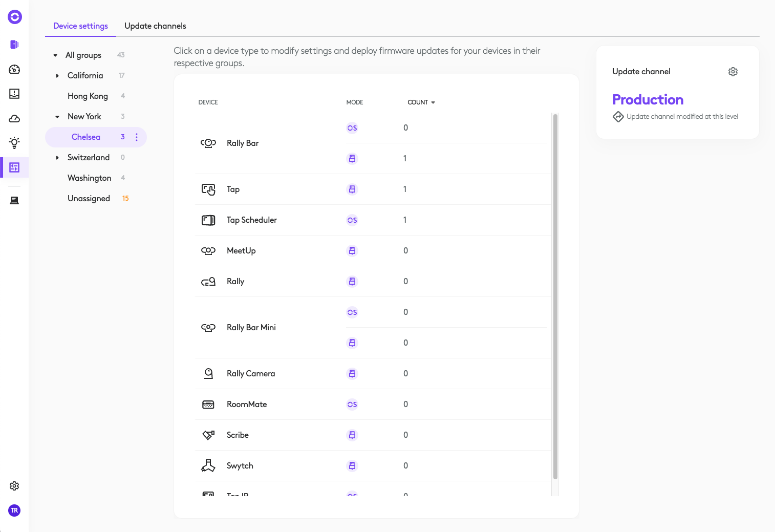Click the Rally Bar device icon

pos(208,143)
